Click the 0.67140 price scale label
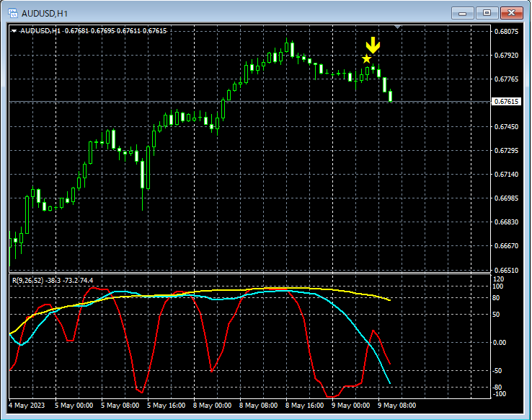 click(x=506, y=174)
